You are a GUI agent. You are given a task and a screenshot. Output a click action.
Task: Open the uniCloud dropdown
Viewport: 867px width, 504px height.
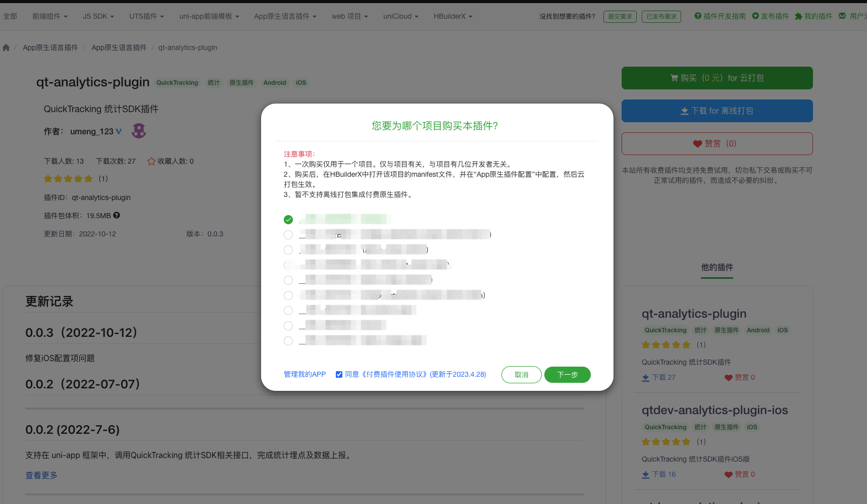point(401,16)
